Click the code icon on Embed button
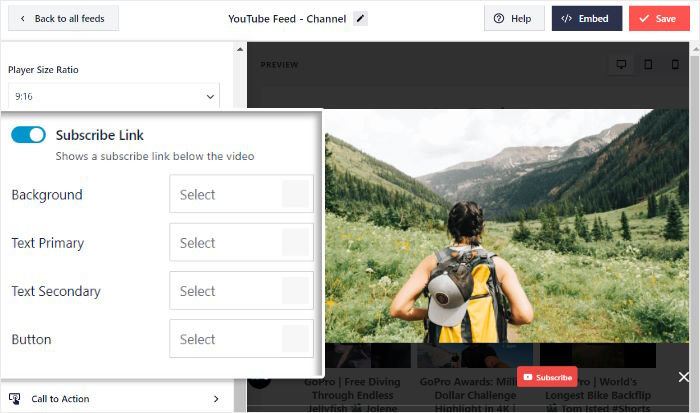Screen dimensions: 700x413 click(x=567, y=18)
